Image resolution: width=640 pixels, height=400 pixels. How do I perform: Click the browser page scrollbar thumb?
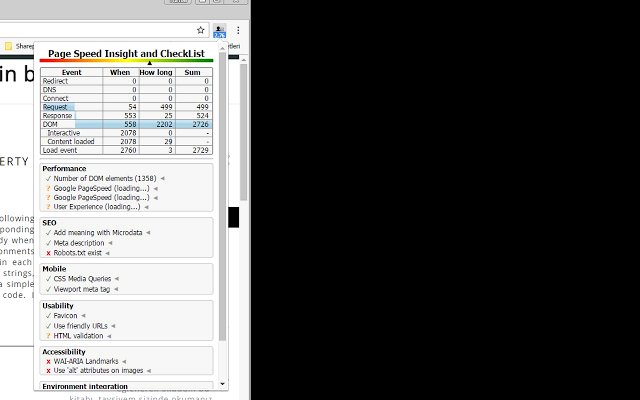244,132
